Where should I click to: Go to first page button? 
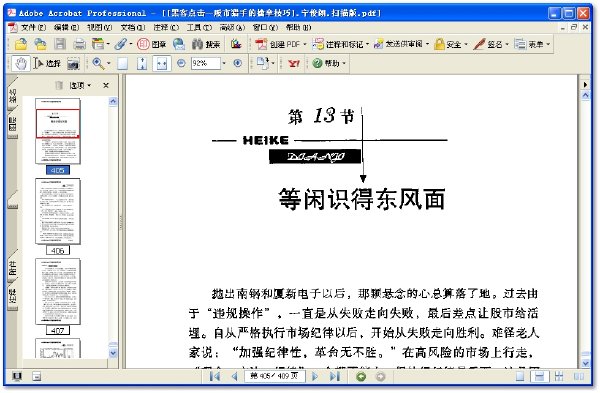pyautogui.click(x=215, y=377)
